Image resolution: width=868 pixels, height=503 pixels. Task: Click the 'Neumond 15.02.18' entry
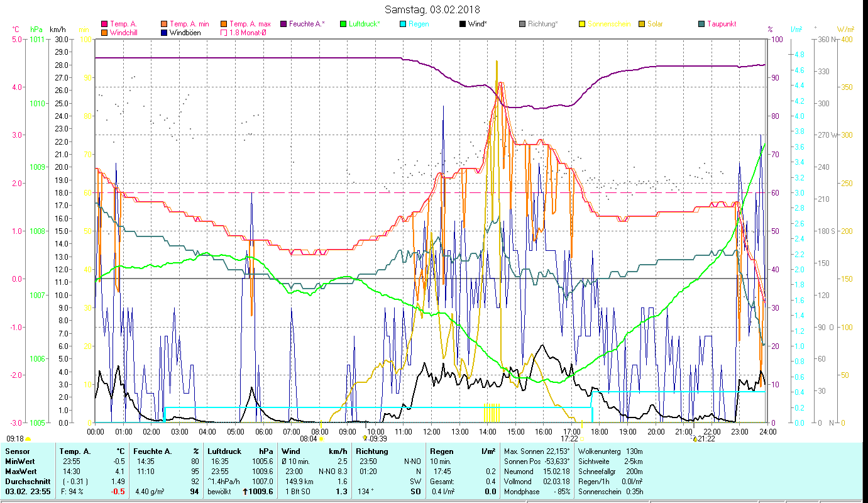click(x=537, y=472)
